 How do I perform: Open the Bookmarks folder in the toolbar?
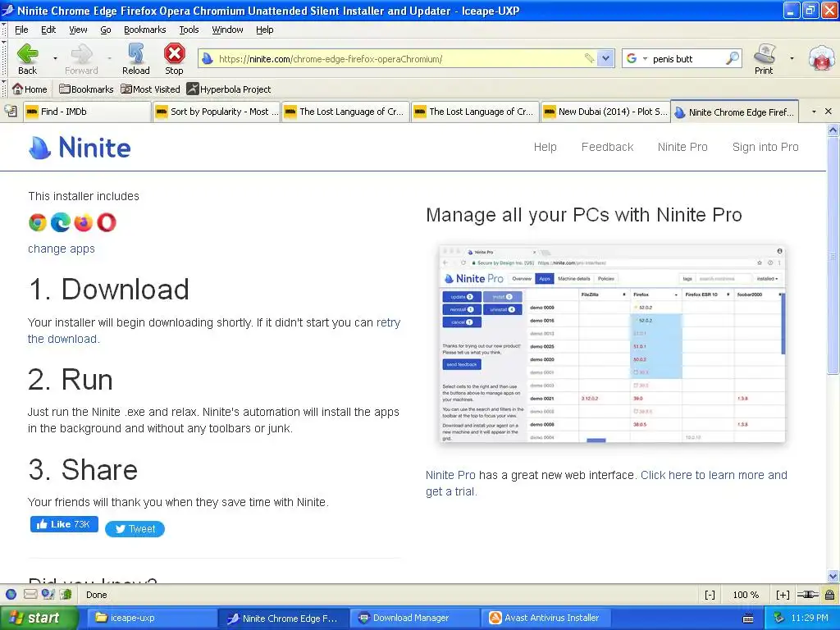(86, 89)
